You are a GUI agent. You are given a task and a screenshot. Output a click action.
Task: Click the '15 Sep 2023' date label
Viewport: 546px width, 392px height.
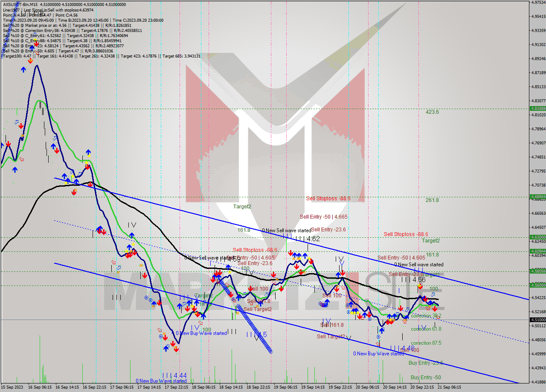click(13, 387)
